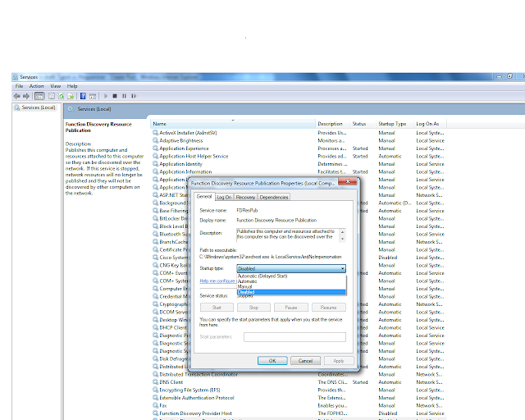The width and height of the screenshot is (525, 420).
Task: Click the gear icon next to Application Identity
Action: 155,164
